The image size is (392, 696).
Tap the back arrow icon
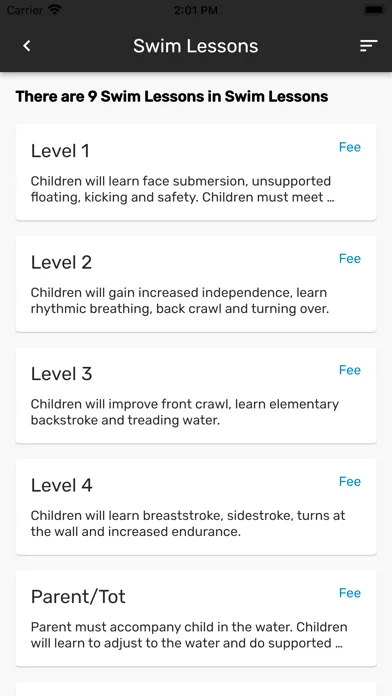tap(27, 46)
